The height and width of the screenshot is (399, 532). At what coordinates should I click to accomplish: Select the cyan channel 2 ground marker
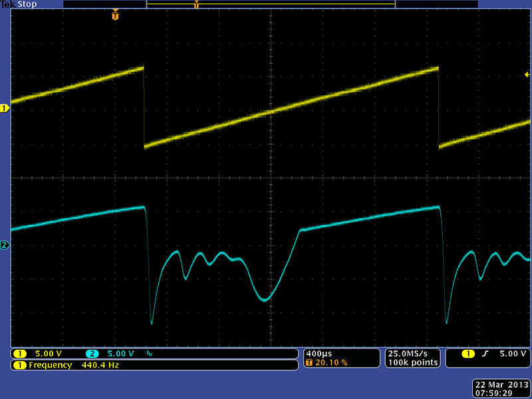5,245
